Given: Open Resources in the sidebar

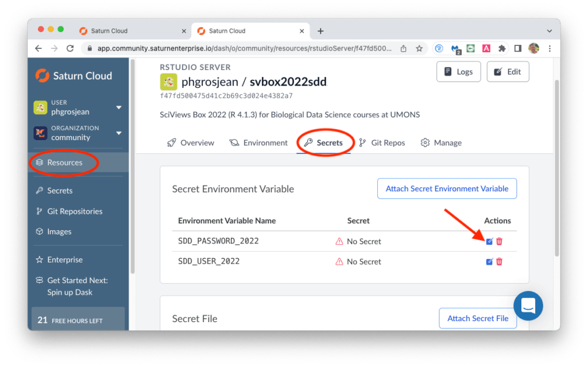Looking at the screenshot, I should click(x=78, y=163).
